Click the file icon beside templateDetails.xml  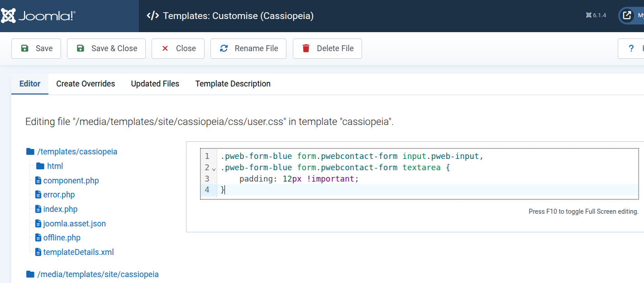tap(38, 252)
